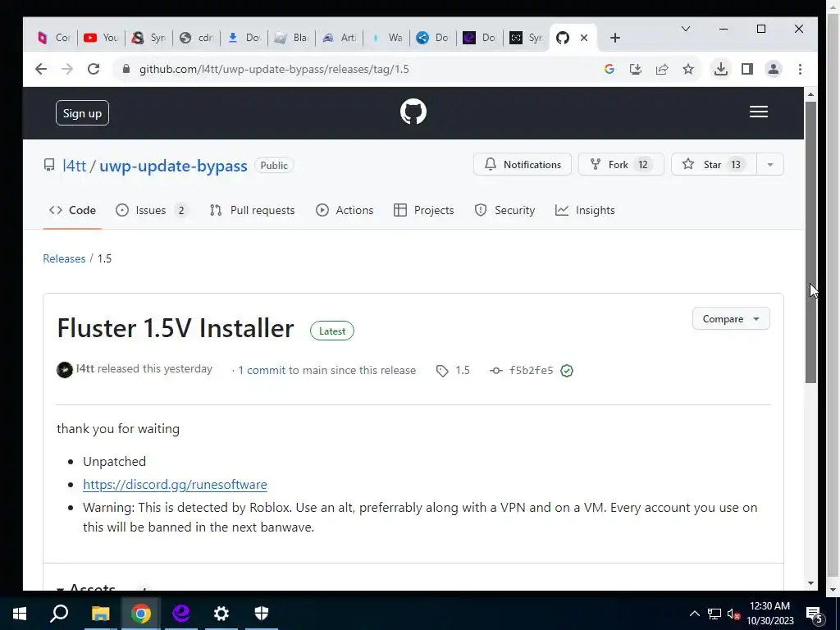Open the Compare dropdown
The height and width of the screenshot is (630, 840).
(x=731, y=319)
